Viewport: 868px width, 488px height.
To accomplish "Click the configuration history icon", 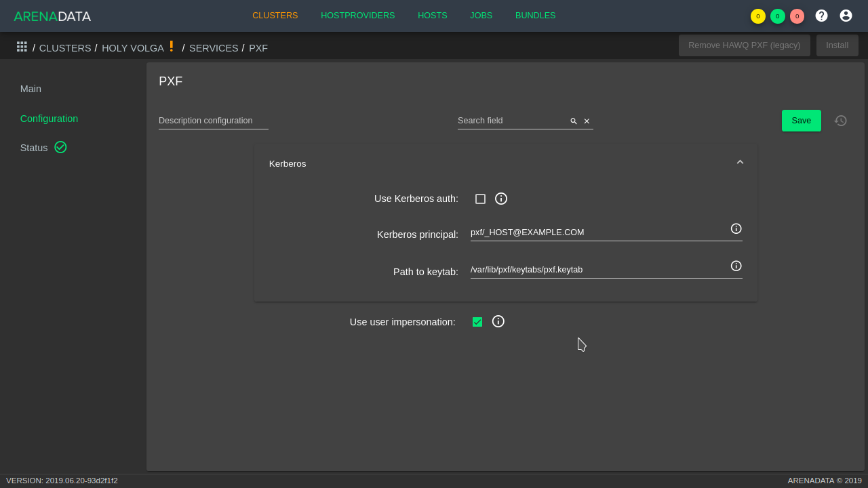I will coord(841,121).
